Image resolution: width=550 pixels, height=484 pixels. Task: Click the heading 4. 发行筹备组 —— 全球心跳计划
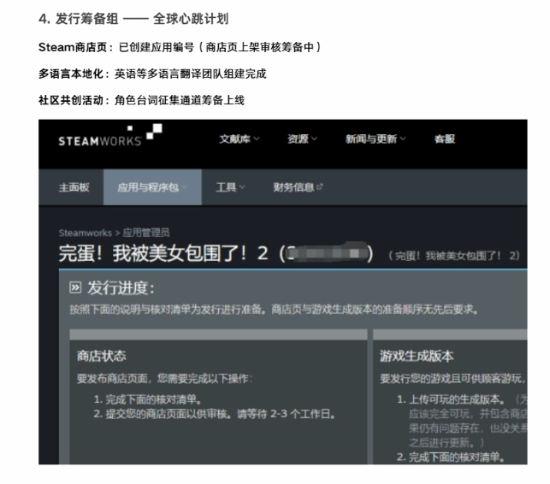click(133, 19)
